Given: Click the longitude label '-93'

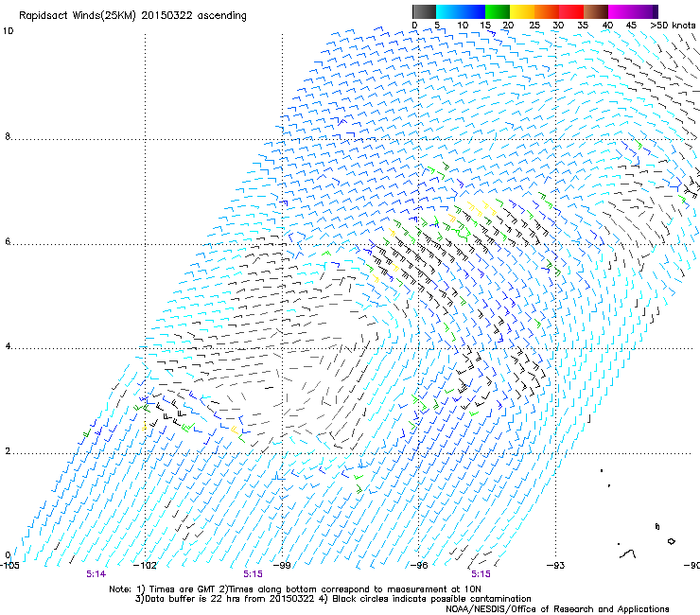Looking at the screenshot, I should pyautogui.click(x=556, y=566).
